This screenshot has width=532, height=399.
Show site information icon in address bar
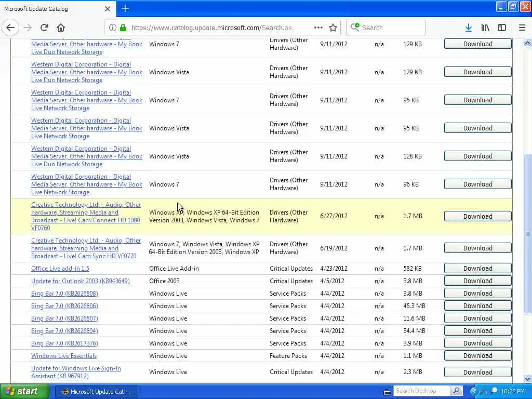[x=113, y=28]
